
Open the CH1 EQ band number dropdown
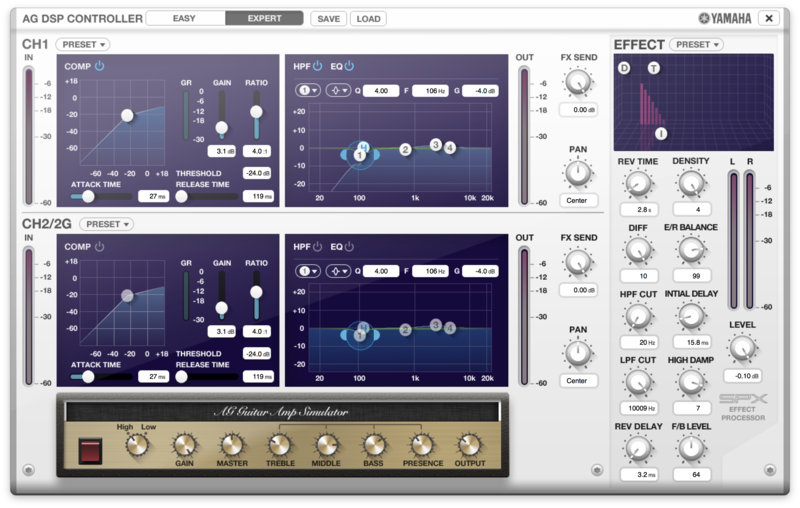click(307, 90)
